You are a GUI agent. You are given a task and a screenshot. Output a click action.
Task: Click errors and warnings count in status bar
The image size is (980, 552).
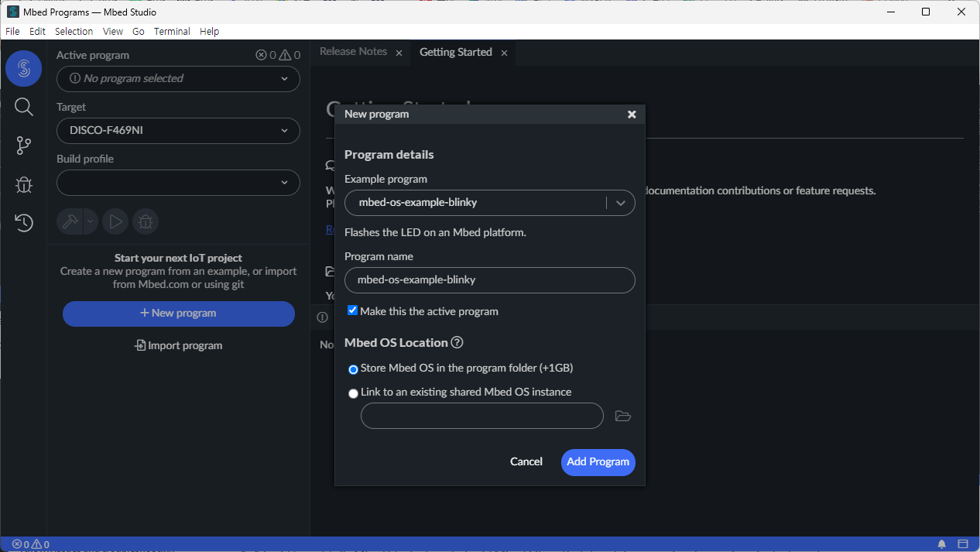pyautogui.click(x=31, y=544)
